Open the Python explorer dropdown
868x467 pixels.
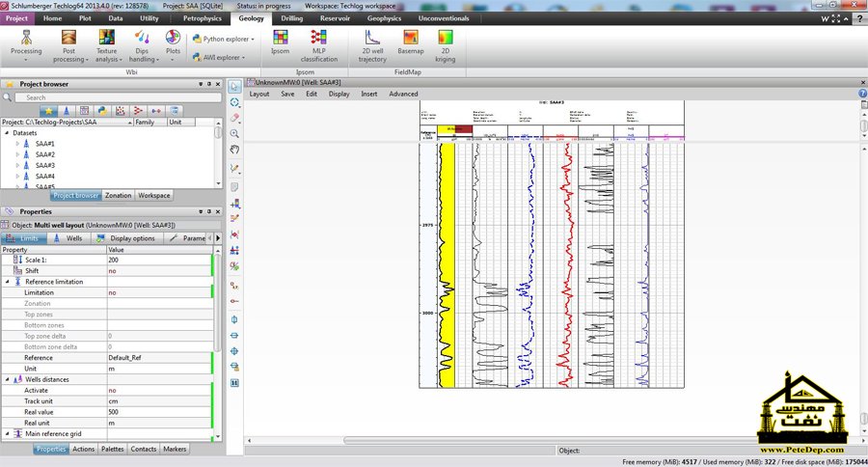(x=224, y=39)
